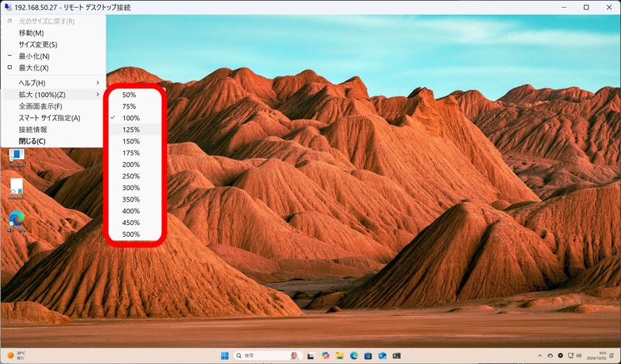Launch Copilot from the taskbar

point(325,355)
